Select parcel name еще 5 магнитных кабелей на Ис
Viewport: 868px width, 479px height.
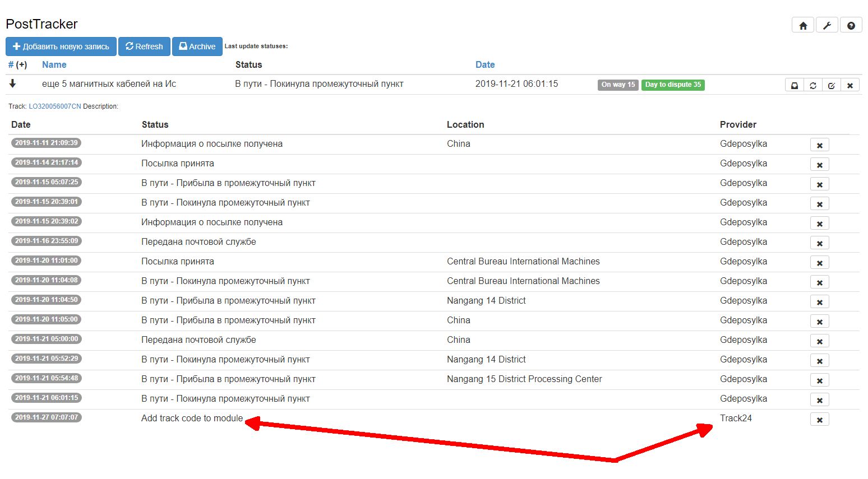click(109, 83)
